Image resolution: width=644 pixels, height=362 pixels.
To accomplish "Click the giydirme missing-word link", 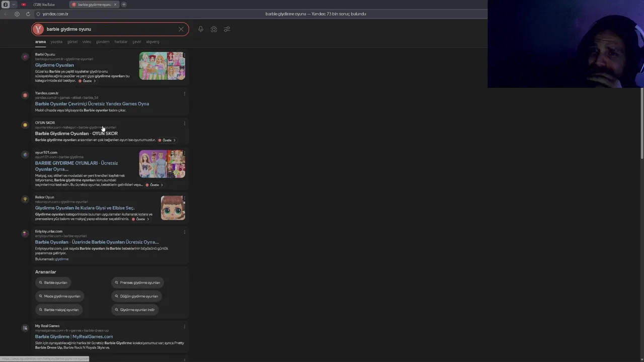I will 62,259.
